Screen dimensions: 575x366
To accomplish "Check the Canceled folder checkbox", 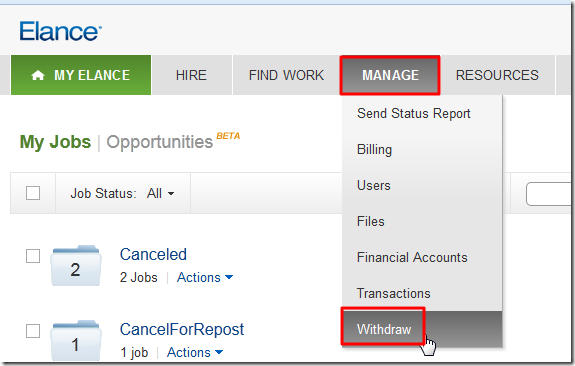I will pos(33,256).
